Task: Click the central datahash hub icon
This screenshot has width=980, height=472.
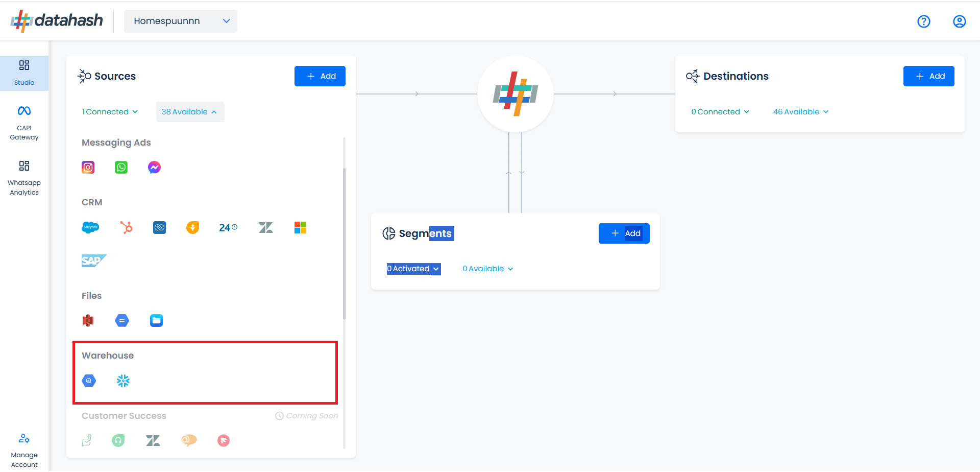Action: click(516, 94)
